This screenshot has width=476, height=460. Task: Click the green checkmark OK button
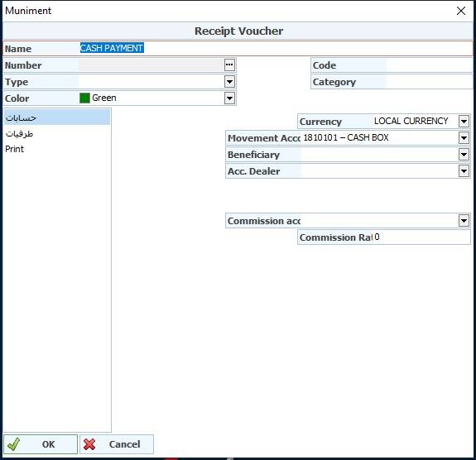41,444
